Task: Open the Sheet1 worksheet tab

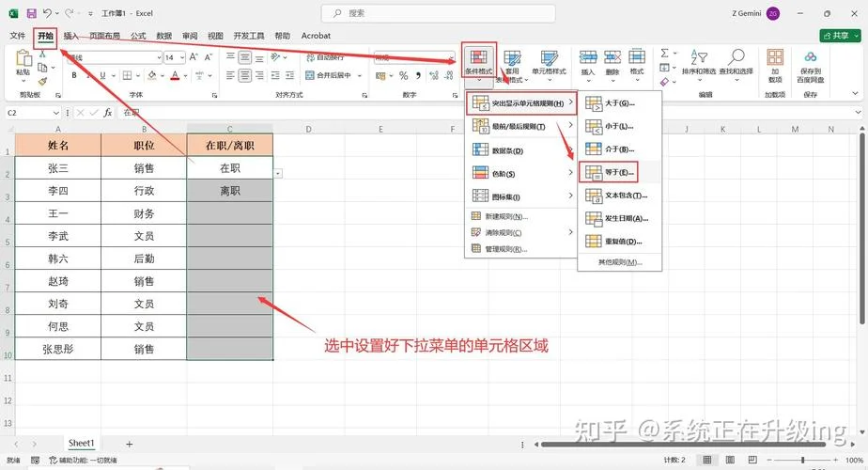Action: pos(82,444)
